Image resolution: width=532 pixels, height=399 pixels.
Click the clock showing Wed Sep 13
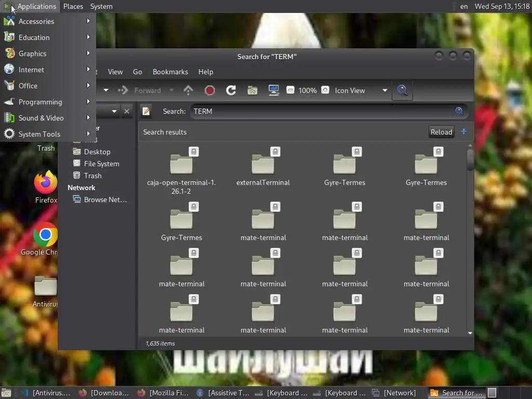pos(502,6)
